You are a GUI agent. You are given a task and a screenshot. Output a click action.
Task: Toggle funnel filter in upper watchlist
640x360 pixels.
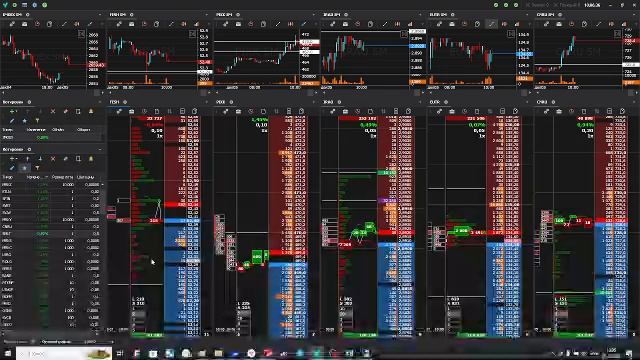(37, 121)
